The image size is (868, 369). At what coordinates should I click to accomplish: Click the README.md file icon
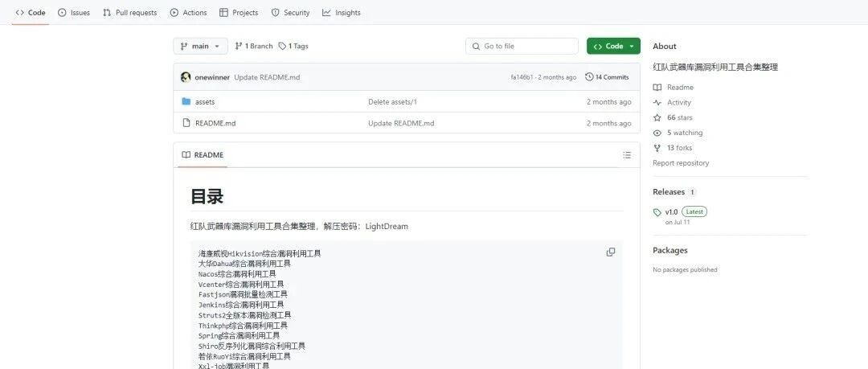click(x=186, y=123)
